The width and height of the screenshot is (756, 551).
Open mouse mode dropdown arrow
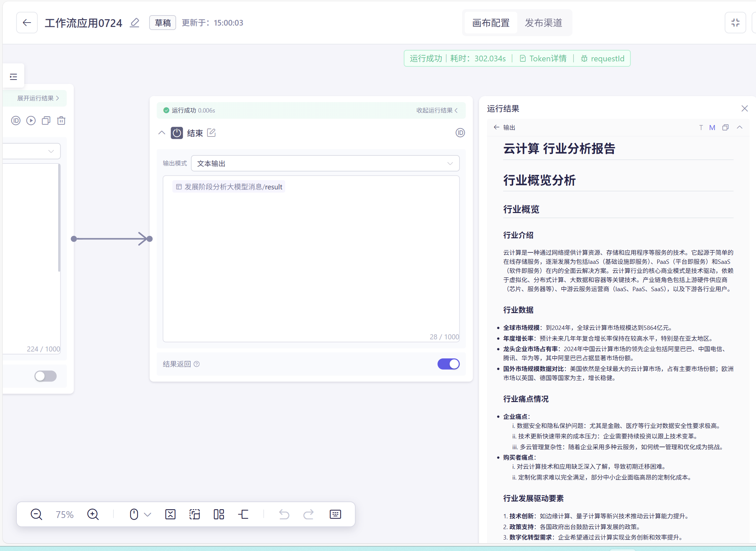coord(147,515)
